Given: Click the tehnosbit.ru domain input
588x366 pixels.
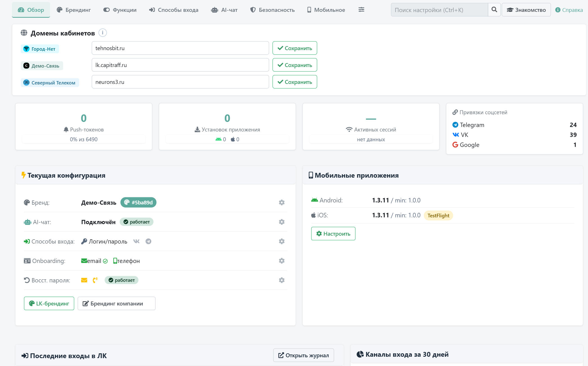Looking at the screenshot, I should coord(180,48).
